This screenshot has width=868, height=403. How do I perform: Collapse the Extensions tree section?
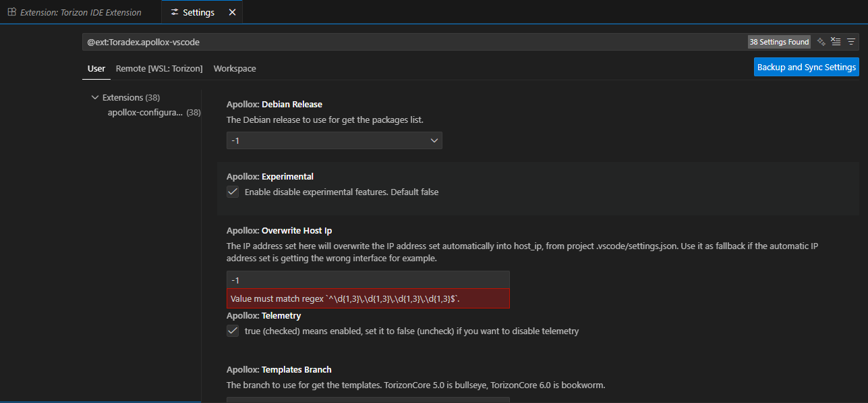94,97
